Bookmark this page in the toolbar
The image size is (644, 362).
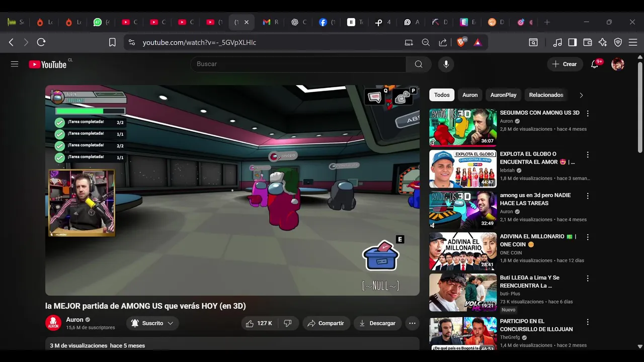pos(112,43)
